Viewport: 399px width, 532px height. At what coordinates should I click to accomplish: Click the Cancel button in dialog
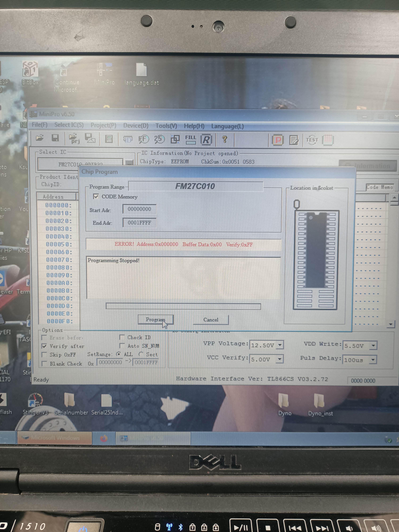(x=211, y=320)
